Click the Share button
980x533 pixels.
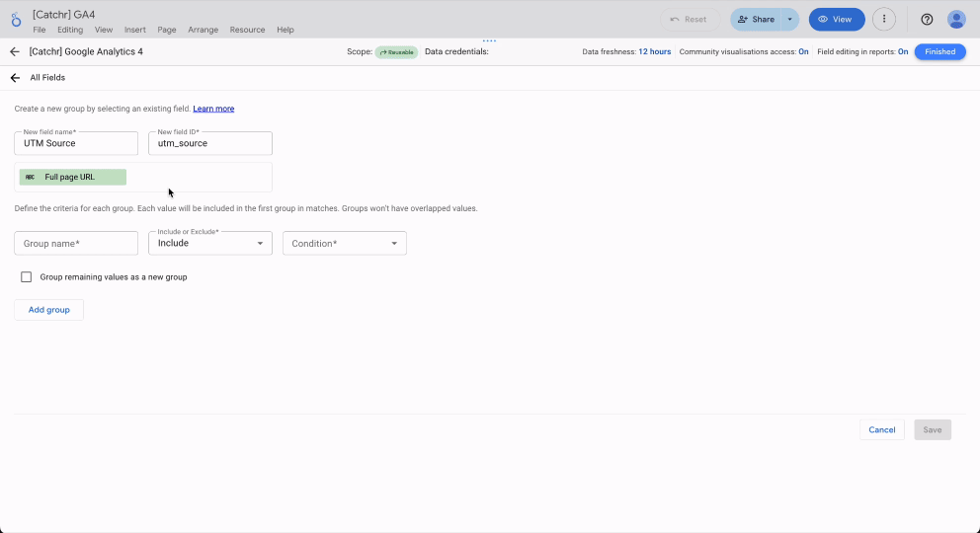click(757, 20)
